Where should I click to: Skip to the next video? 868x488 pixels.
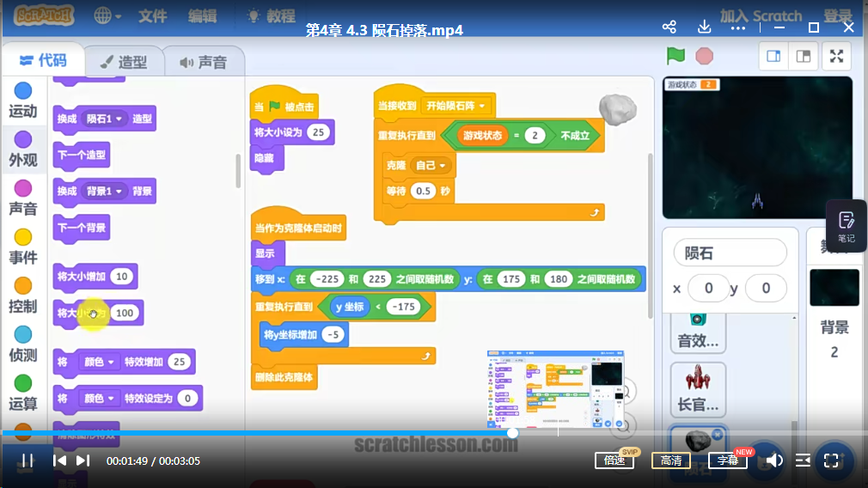83,461
